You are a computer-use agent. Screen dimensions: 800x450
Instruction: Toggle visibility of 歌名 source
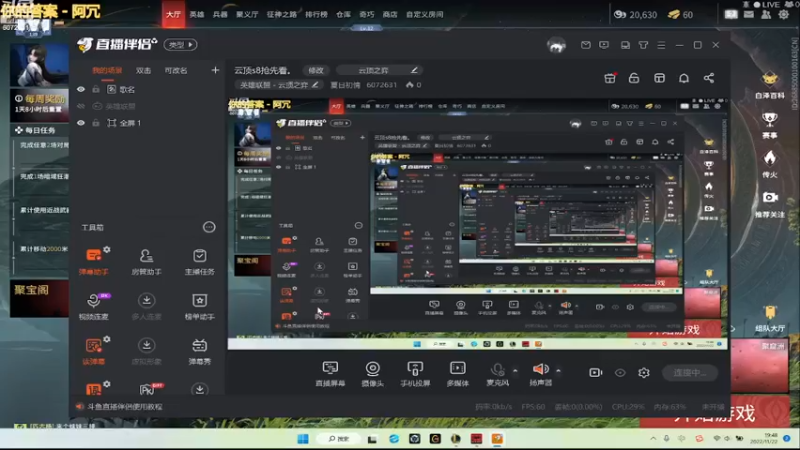tap(81, 89)
